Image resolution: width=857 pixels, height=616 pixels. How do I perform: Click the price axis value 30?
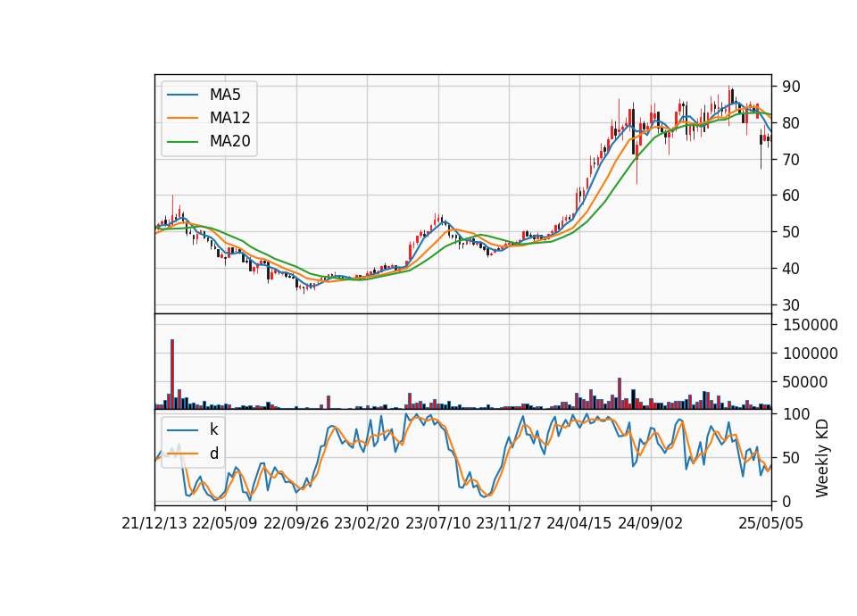click(792, 305)
